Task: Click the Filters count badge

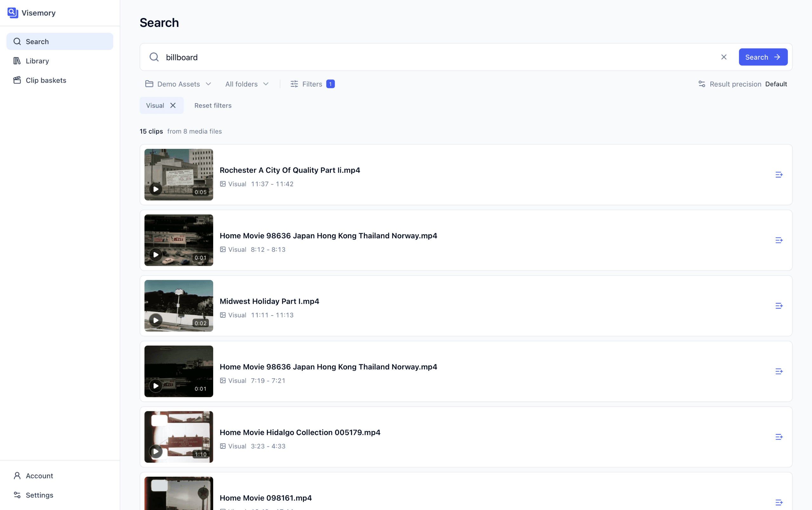Action: pos(330,84)
